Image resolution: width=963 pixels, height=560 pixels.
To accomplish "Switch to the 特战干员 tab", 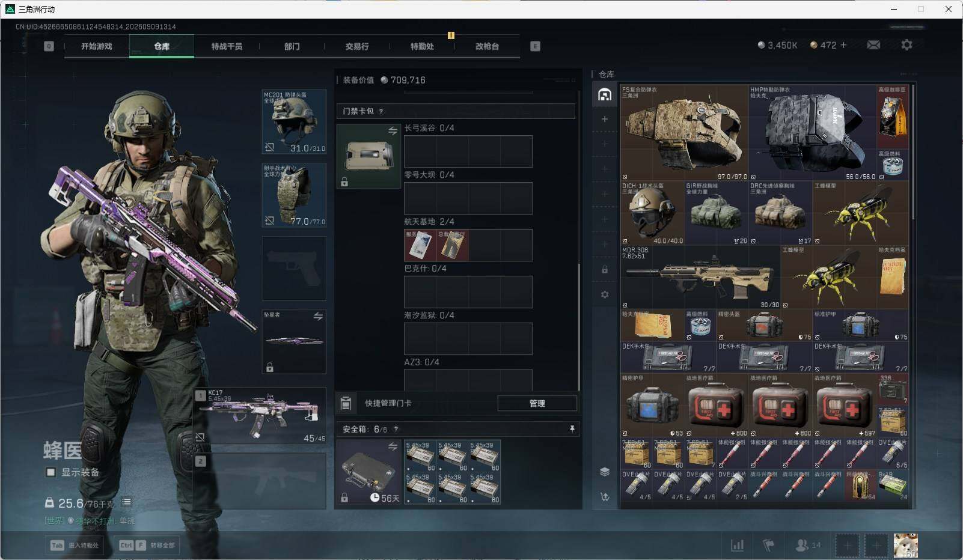I will click(227, 46).
